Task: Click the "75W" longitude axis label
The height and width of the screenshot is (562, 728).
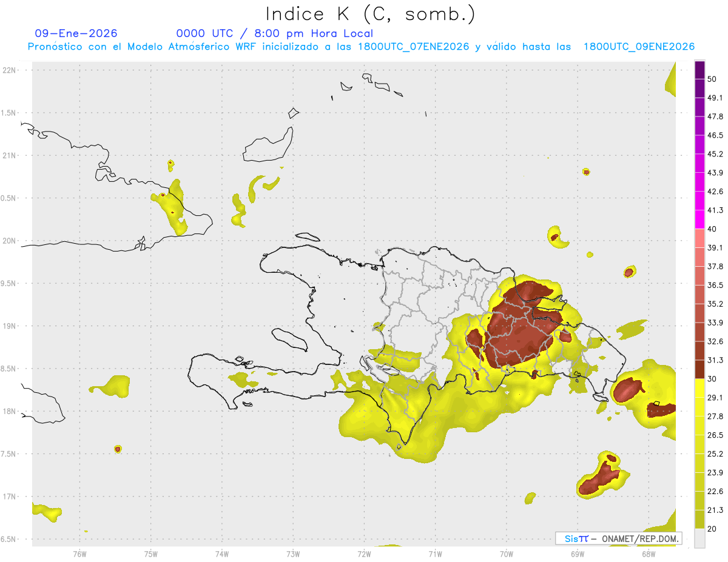Action: (151, 554)
